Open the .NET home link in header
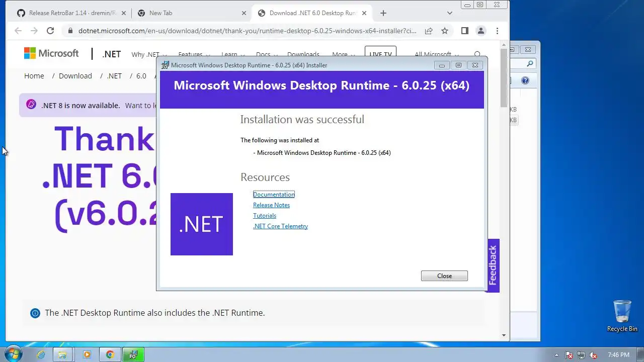This screenshot has width=644, height=362. (x=111, y=54)
